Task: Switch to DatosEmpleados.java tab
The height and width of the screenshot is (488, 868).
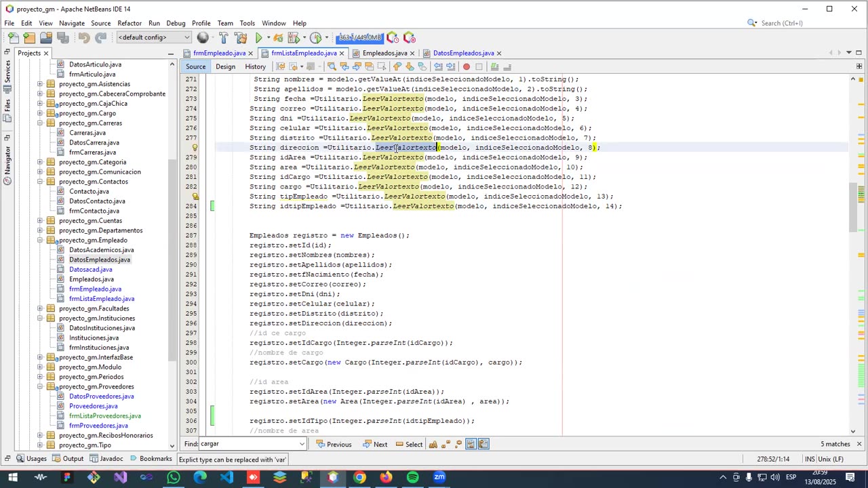Action: [x=463, y=53]
